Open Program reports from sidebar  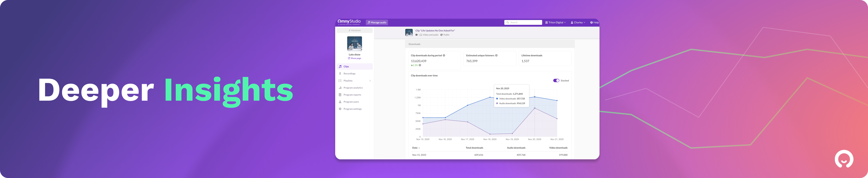(x=352, y=95)
